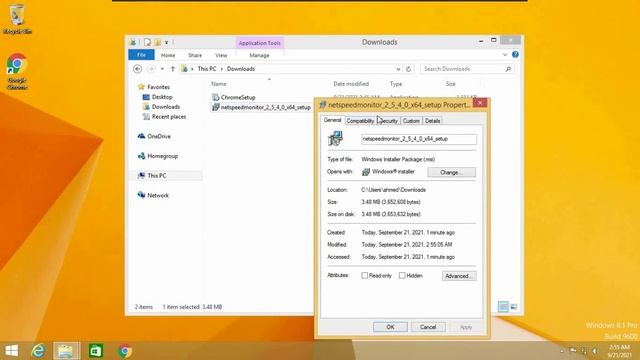
Task: Select Downloads under Favorites
Action: (x=166, y=107)
